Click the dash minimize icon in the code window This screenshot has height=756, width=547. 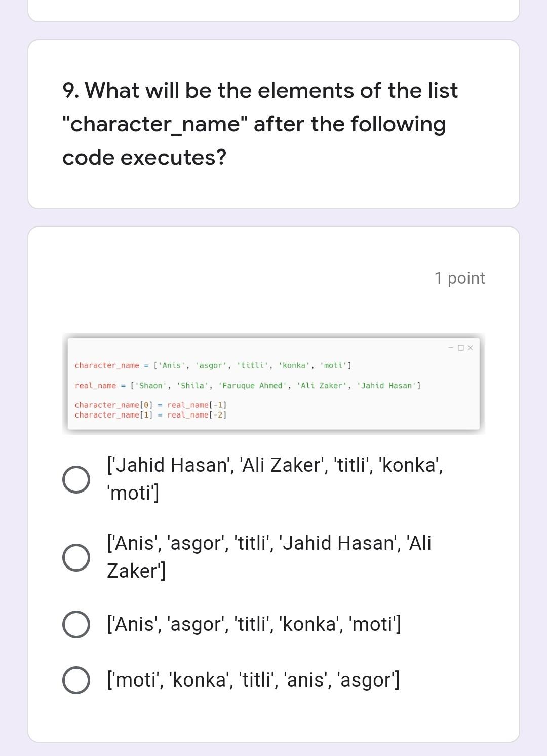tap(451, 348)
